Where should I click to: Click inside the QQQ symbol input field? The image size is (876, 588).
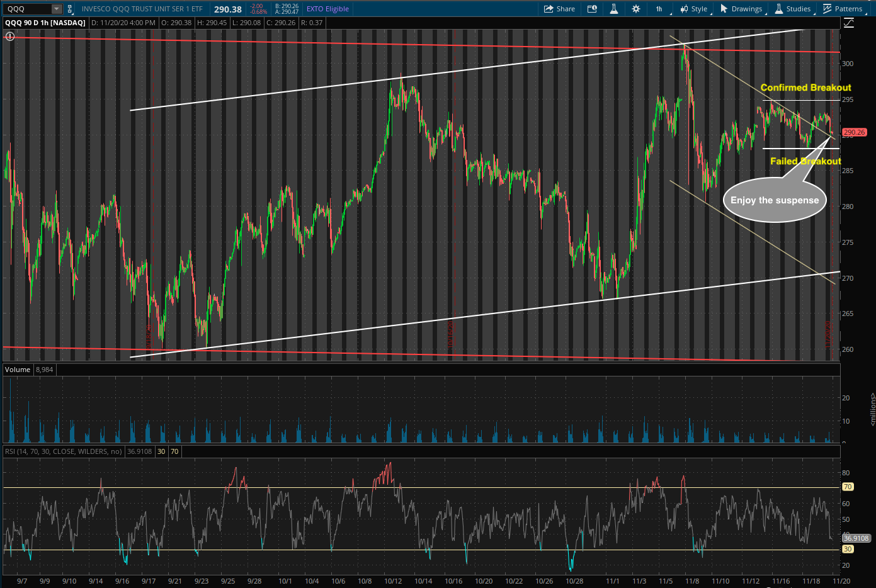click(x=26, y=9)
